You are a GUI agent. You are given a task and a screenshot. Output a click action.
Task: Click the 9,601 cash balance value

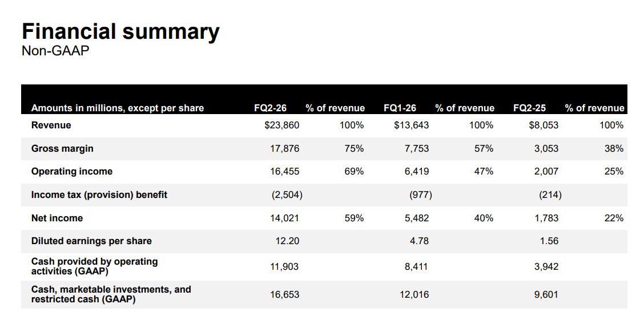pos(546,294)
